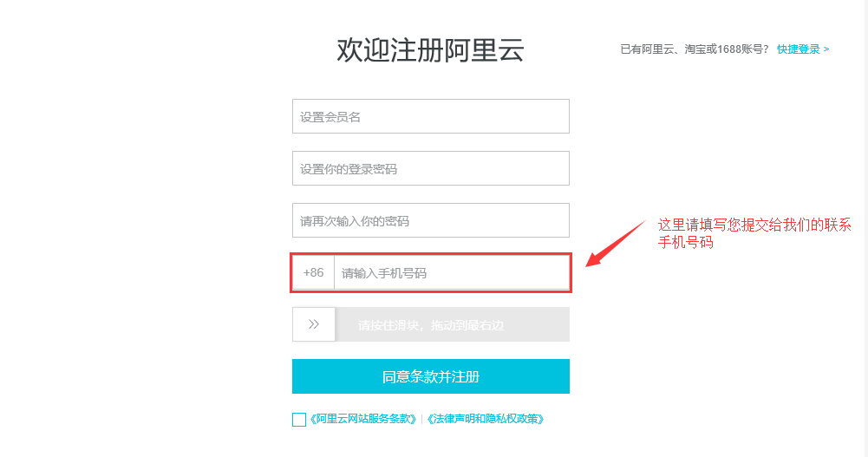The height and width of the screenshot is (457, 868).
Task: Click the red 这里请填写您提交给我们的联系 note
Action: (754, 225)
